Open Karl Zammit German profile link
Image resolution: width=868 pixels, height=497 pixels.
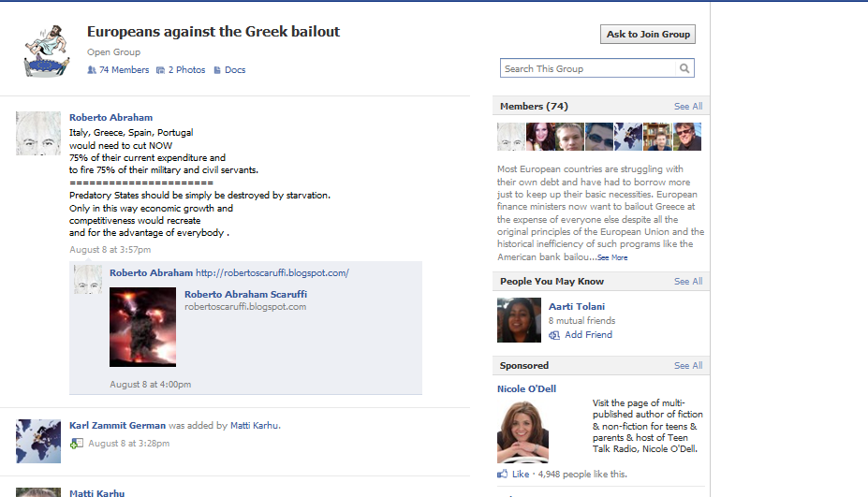click(x=117, y=426)
